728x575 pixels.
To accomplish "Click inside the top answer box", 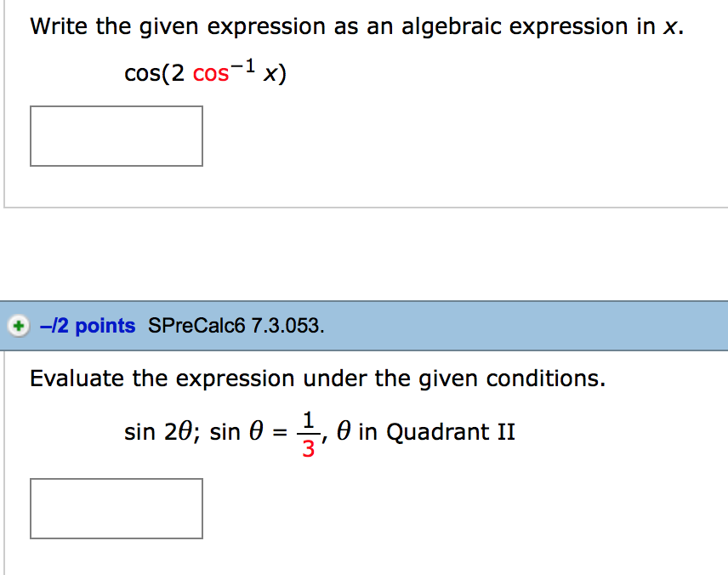I will [x=117, y=135].
